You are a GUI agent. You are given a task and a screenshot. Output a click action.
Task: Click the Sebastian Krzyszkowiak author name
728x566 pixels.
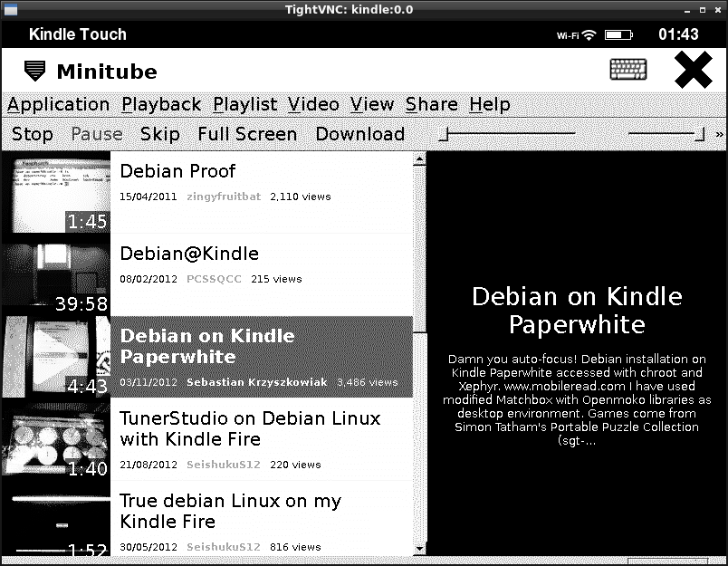tap(257, 382)
